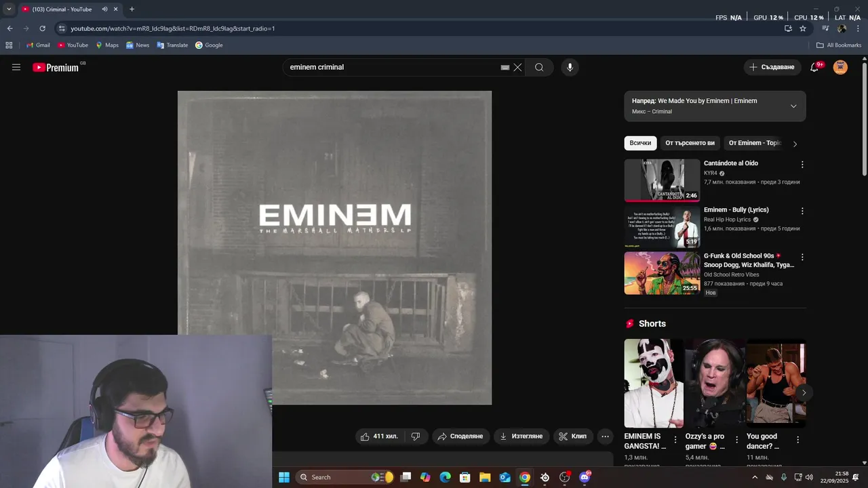The height and width of the screenshot is (488, 868).
Task: Open All Bookmarks folder
Action: click(x=839, y=45)
